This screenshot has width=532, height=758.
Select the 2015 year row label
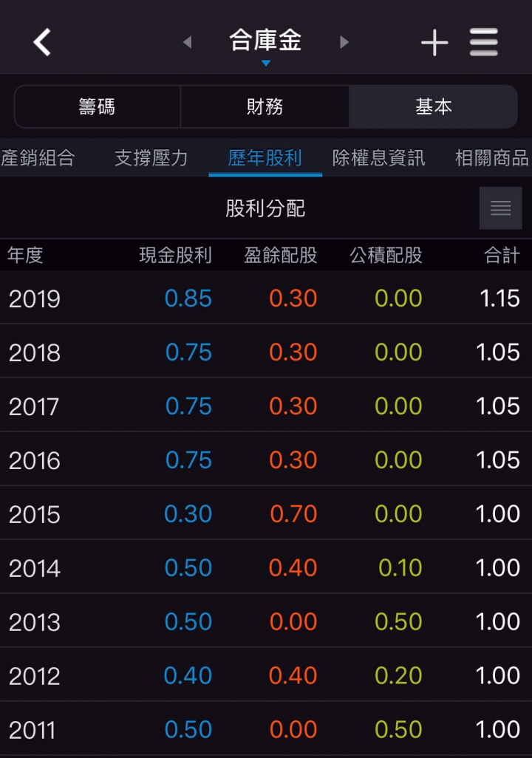coord(34,514)
